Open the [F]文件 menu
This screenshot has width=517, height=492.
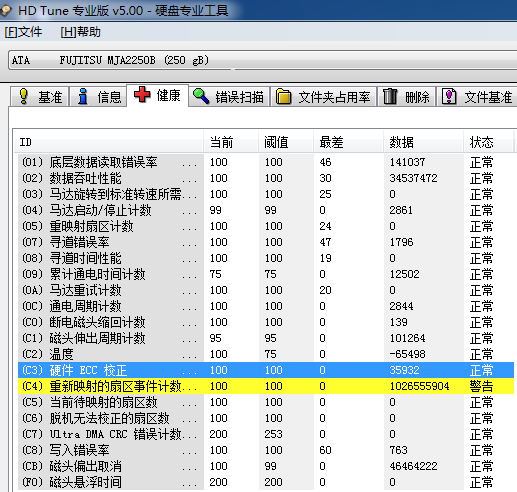23,32
